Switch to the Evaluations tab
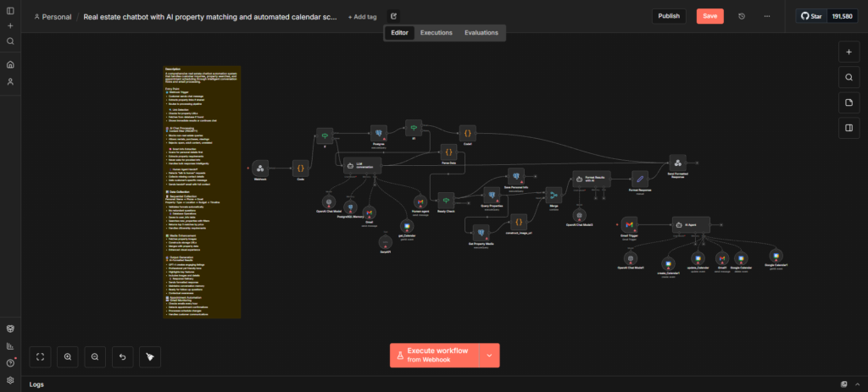The image size is (868, 392). click(x=481, y=33)
